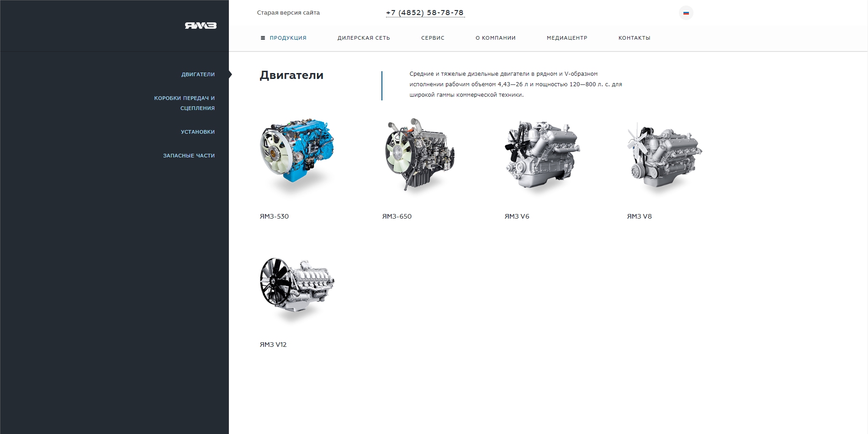Click the ЯМЗ V8 product title
This screenshot has width=868, height=434.
point(639,216)
